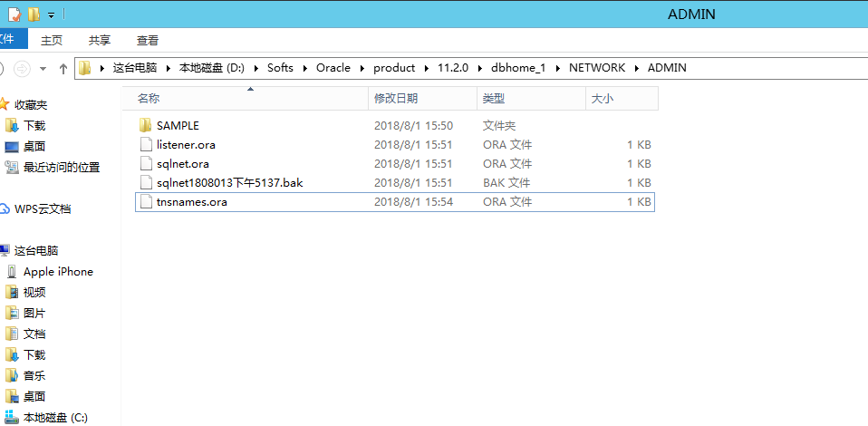The height and width of the screenshot is (426, 868).
Task: Expand the dropdown after NETWORK in breadcrumb
Action: click(636, 68)
